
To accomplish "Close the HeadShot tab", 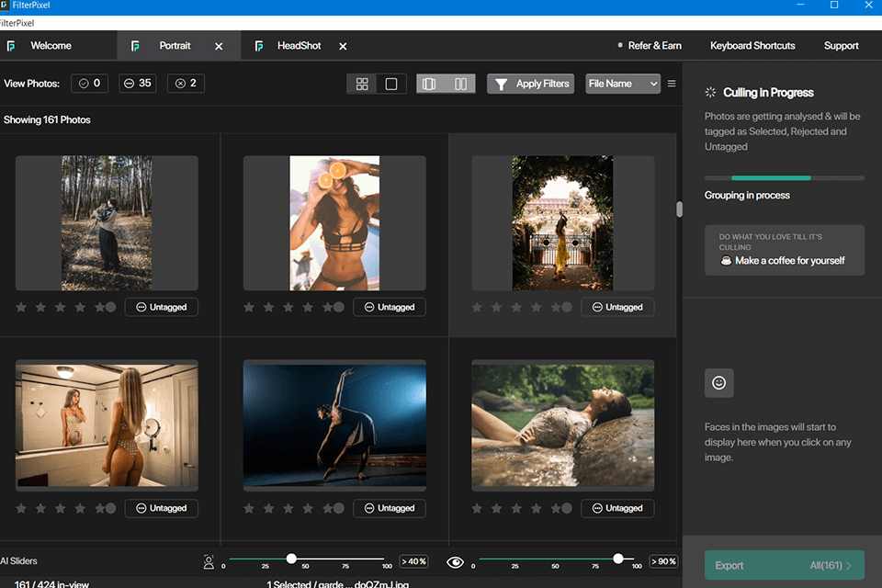I will coord(343,46).
